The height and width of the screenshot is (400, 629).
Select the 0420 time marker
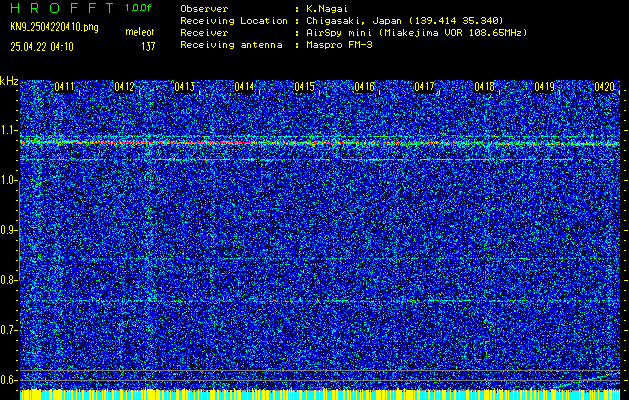(x=605, y=87)
